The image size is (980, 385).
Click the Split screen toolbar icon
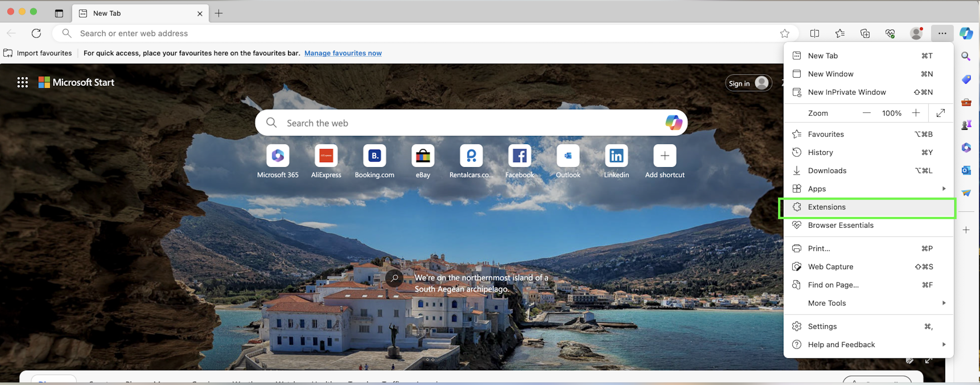tap(814, 34)
